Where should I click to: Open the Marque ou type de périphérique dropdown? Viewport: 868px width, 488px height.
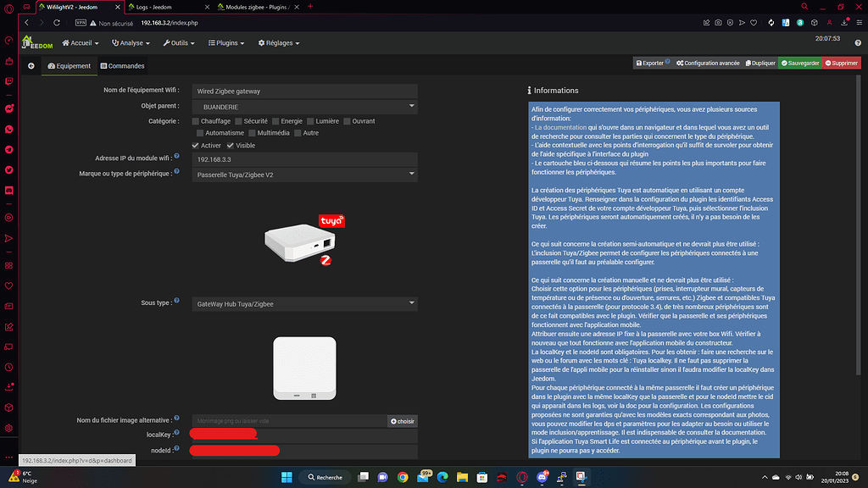(x=305, y=175)
